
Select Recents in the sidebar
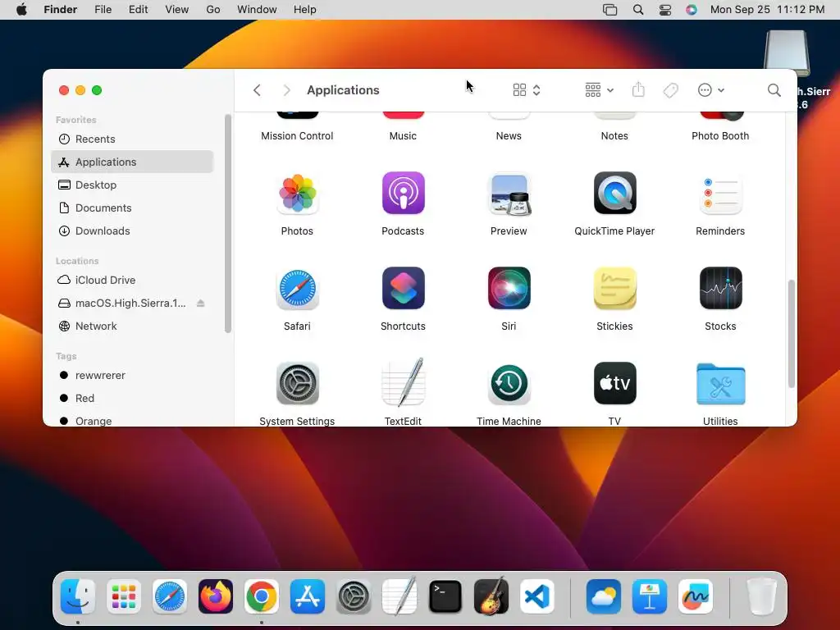[132, 139]
